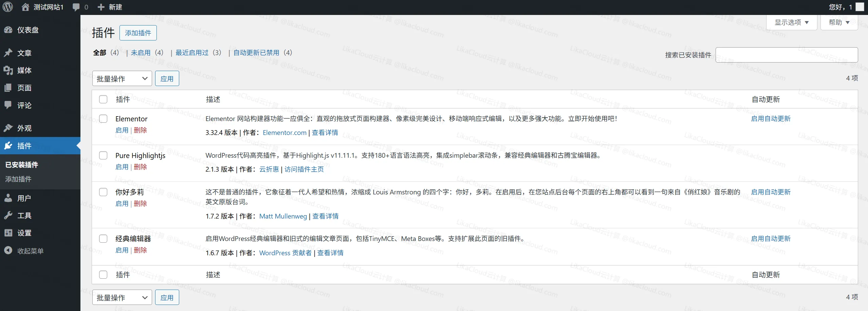Click the plugin search input field
Image resolution: width=868 pixels, height=311 pixels.
[787, 55]
